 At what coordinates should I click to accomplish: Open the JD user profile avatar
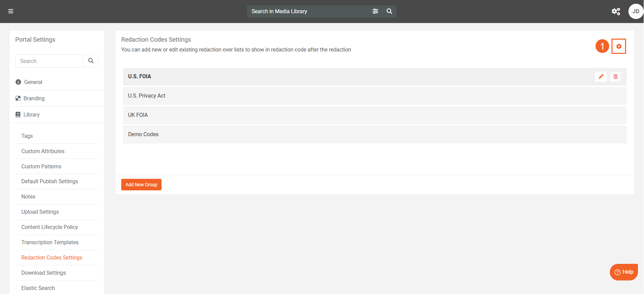[636, 12]
